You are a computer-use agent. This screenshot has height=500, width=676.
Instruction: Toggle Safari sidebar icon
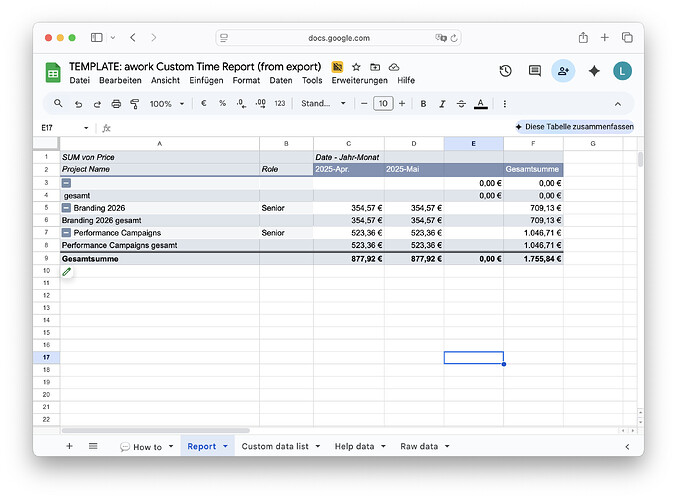tap(97, 38)
